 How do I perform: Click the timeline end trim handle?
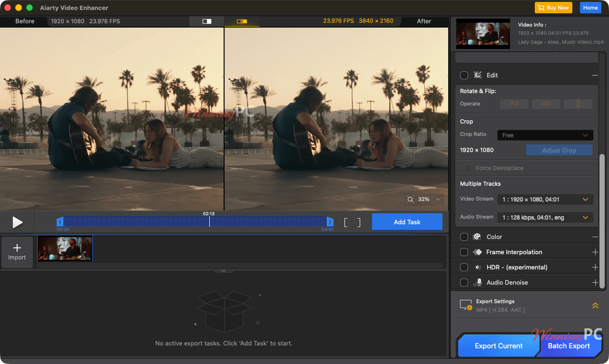[330, 222]
